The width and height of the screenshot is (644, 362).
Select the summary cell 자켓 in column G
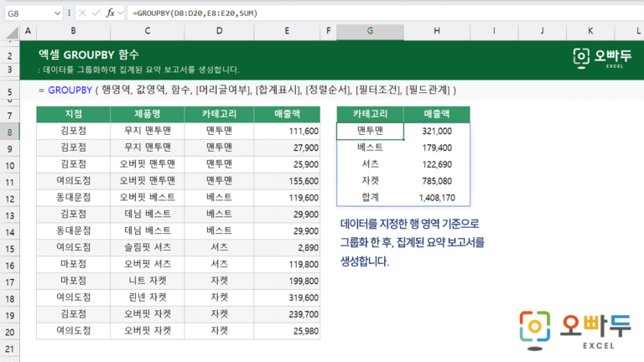[x=370, y=181]
